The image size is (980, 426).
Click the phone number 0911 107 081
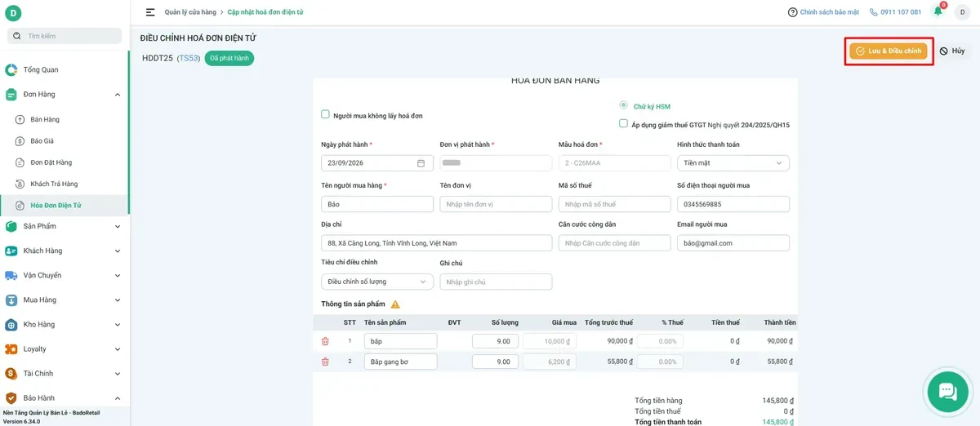[x=901, y=12]
